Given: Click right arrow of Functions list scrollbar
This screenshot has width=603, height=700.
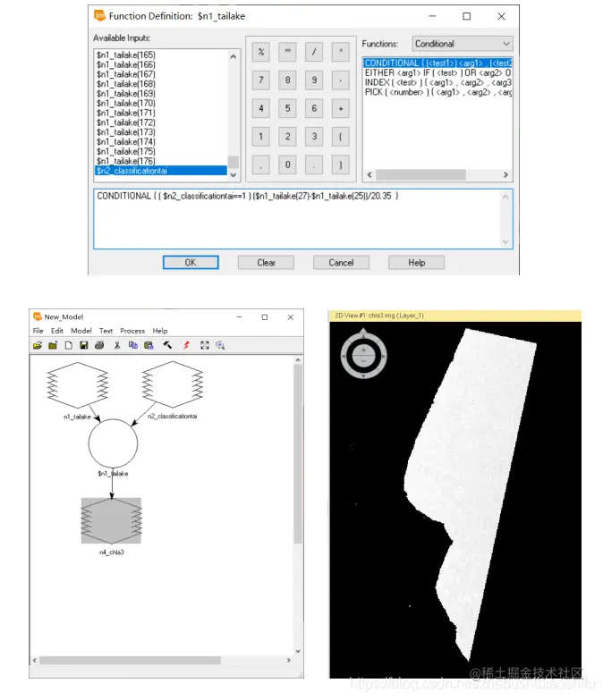Looking at the screenshot, I should [x=505, y=174].
